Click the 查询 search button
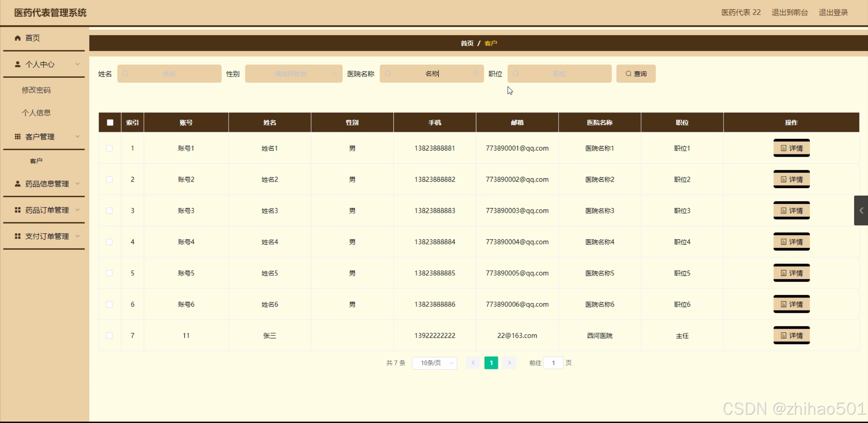 (x=636, y=74)
